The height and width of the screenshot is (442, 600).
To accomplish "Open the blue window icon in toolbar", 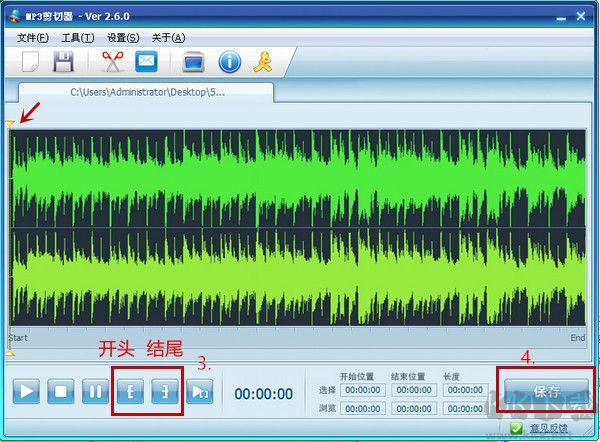I will pos(194,62).
